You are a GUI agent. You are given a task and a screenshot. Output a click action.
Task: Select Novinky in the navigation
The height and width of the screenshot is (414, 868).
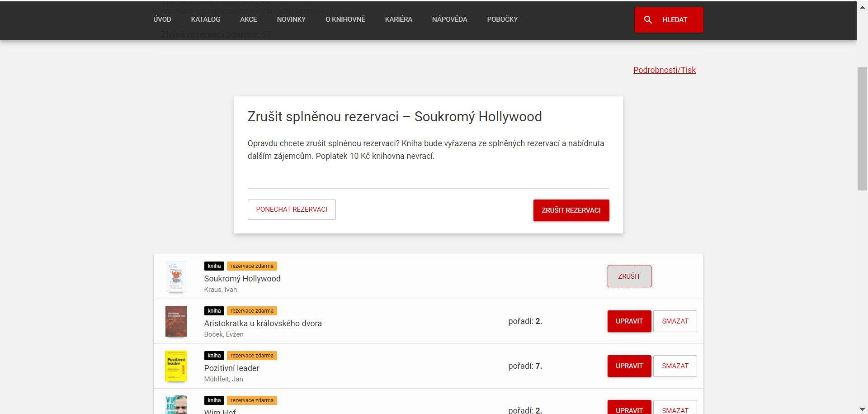pyautogui.click(x=291, y=19)
